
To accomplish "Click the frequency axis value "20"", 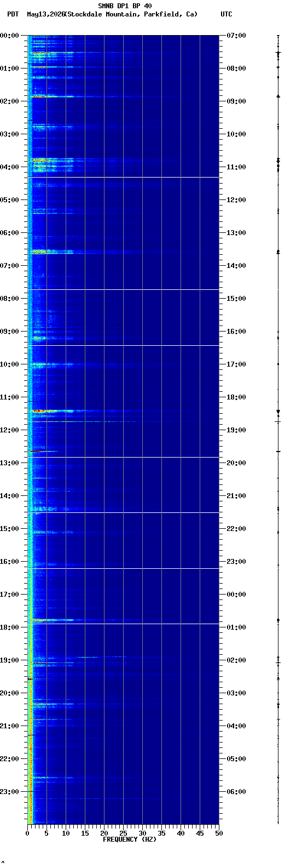I will pyautogui.click(x=104, y=833).
